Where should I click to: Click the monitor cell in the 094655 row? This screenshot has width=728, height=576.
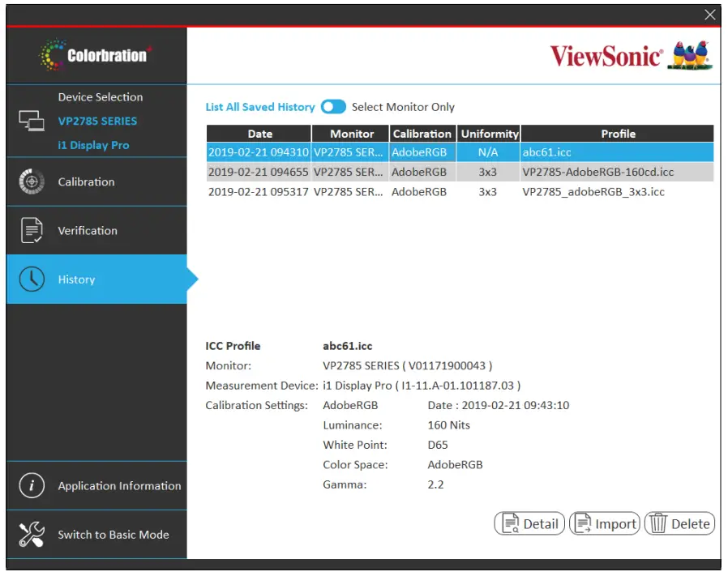click(x=349, y=173)
